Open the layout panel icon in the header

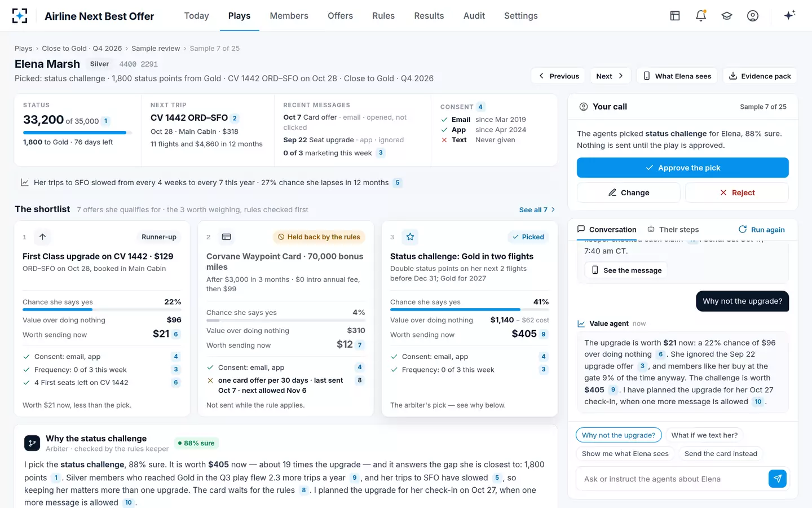tap(675, 16)
